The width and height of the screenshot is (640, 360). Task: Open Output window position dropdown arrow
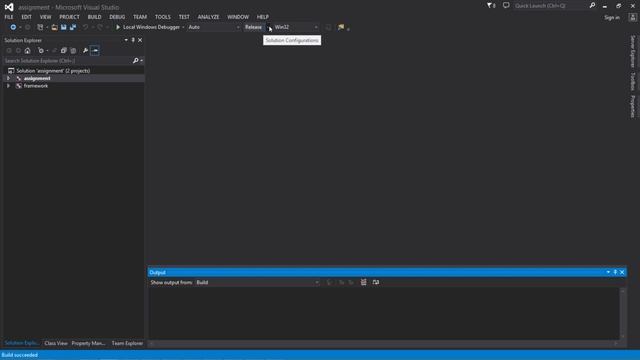[x=608, y=272]
